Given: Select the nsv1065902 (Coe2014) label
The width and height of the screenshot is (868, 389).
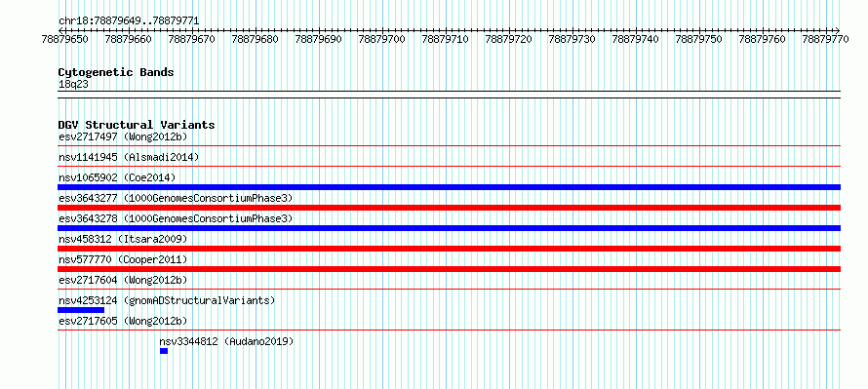Looking at the screenshot, I should coord(117,177).
